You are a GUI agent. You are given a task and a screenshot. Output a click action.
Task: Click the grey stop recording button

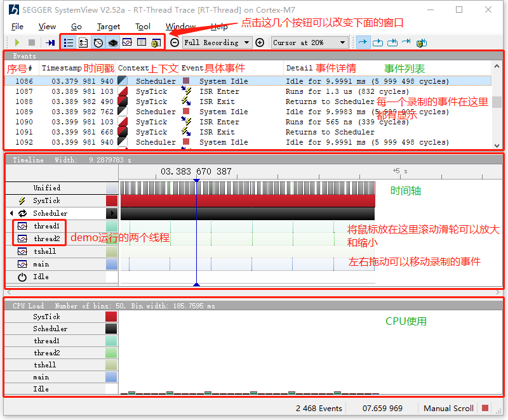31,43
